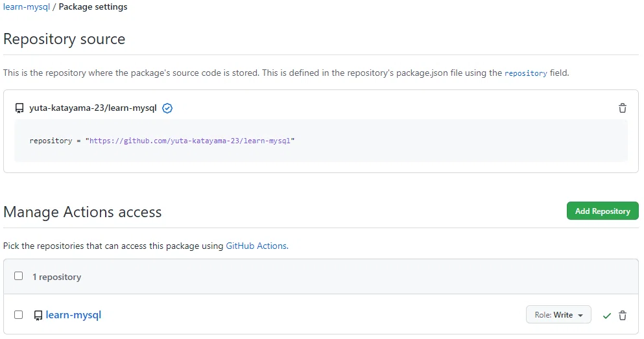The height and width of the screenshot is (339, 644).
Task: Follow the GitHub Actions link
Action: click(x=256, y=246)
